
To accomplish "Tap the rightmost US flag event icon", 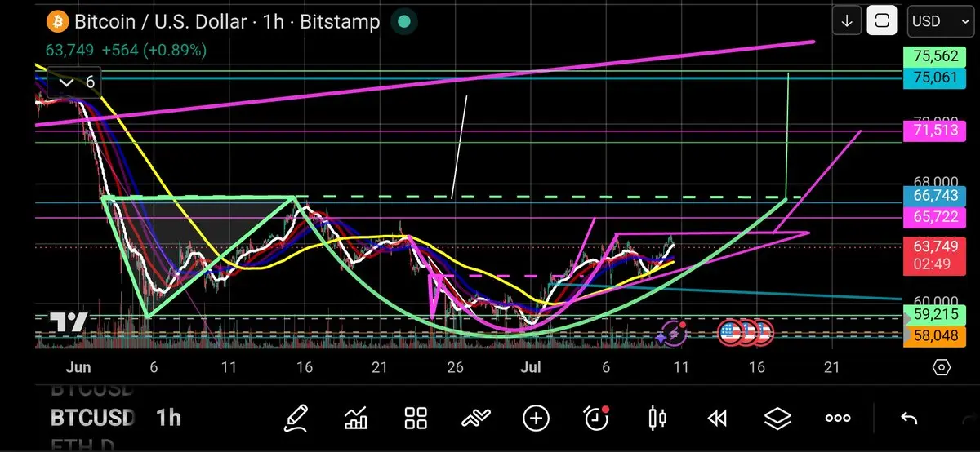I will click(761, 332).
